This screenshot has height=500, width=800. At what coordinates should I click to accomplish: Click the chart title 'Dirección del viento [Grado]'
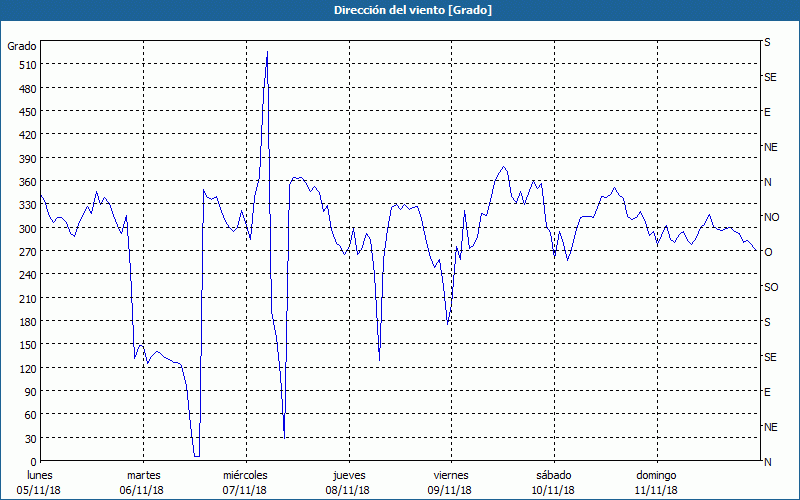(413, 10)
